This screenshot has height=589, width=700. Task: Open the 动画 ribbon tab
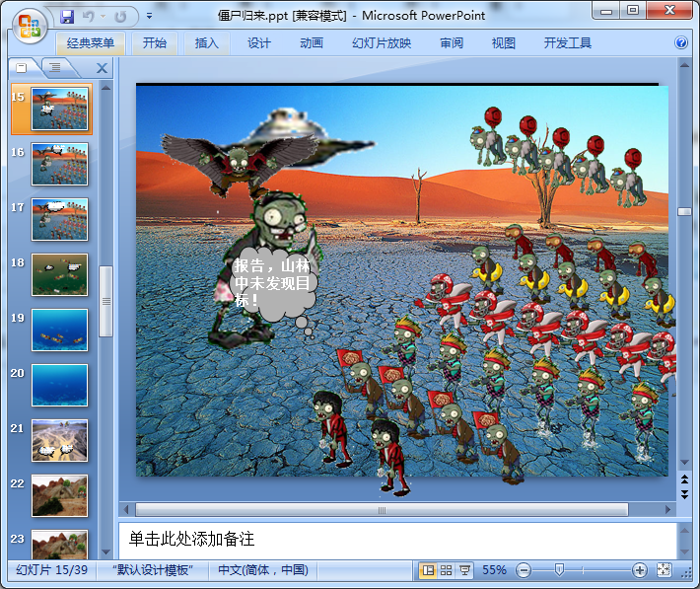click(312, 42)
